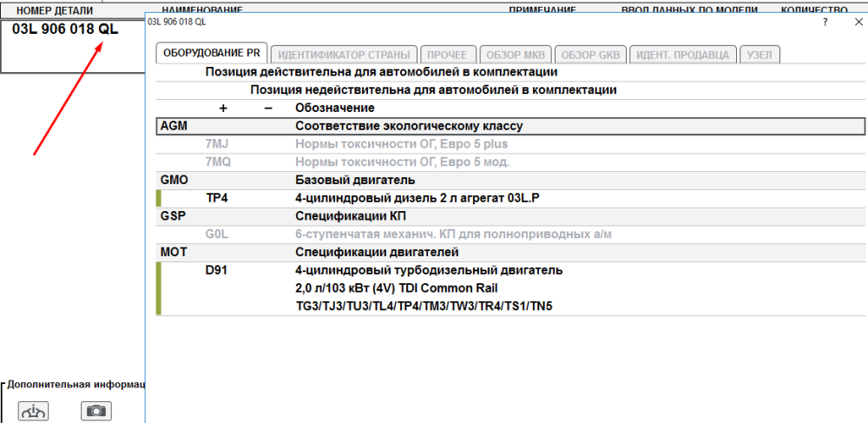Viewport: 868px width, 423px height.
Task: Select the AGM ecological class row
Action: click(x=510, y=126)
